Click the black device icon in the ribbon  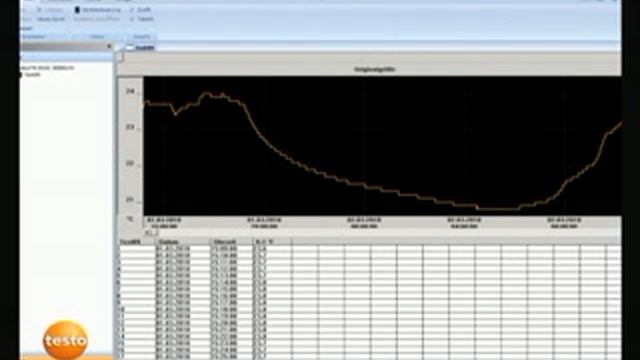77,9
